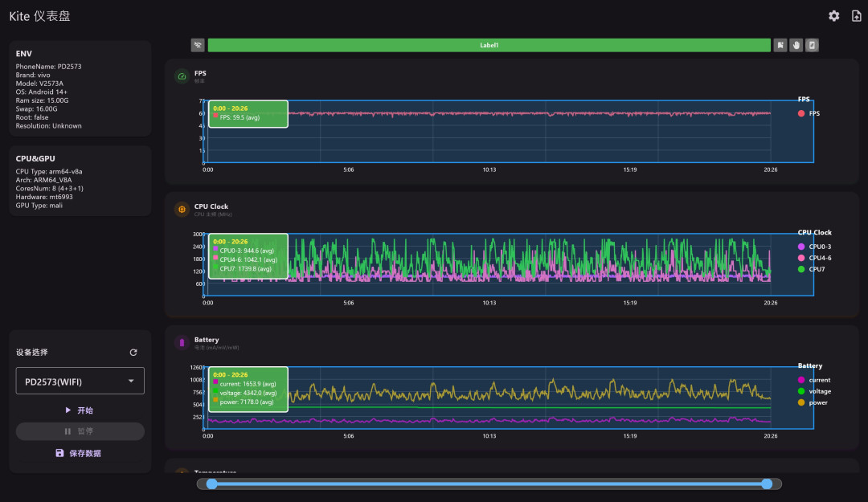868x502 pixels.
Task: Refresh the device list (设备选择)
Action: 133,353
